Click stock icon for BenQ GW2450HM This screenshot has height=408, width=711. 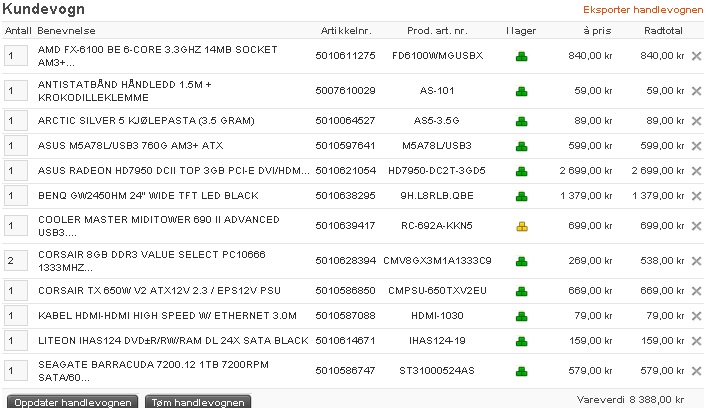[x=521, y=196]
